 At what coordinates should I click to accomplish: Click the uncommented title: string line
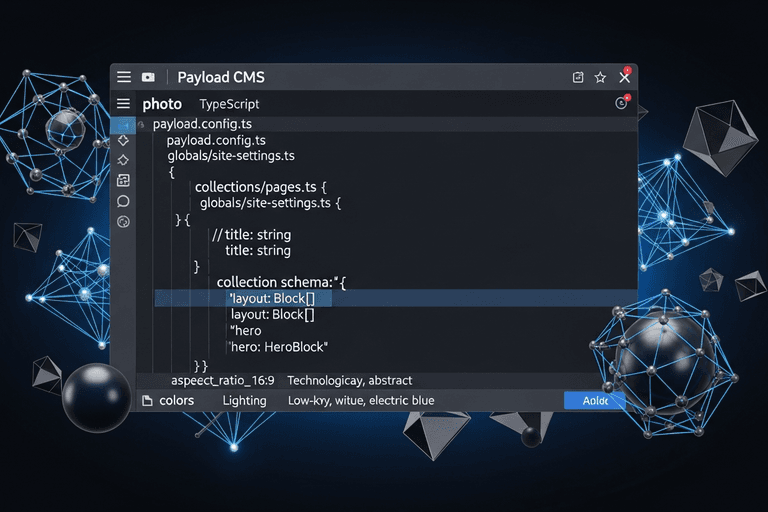[258, 251]
